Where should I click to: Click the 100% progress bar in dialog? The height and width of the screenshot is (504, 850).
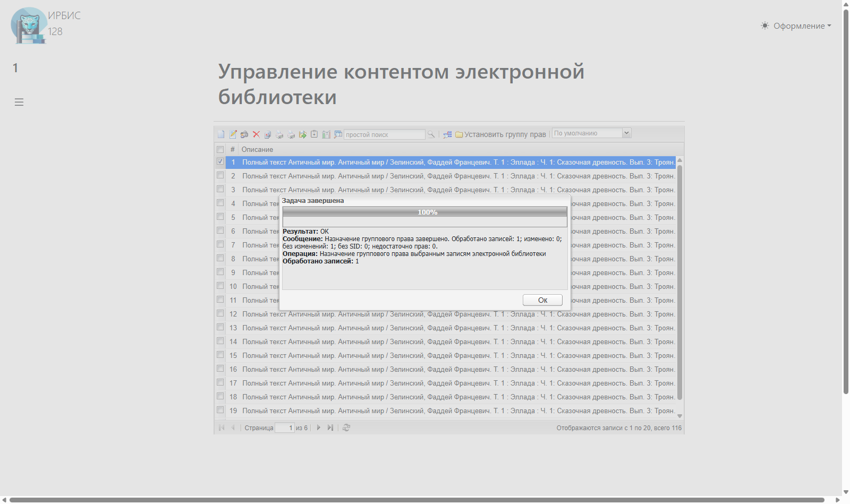tap(425, 212)
